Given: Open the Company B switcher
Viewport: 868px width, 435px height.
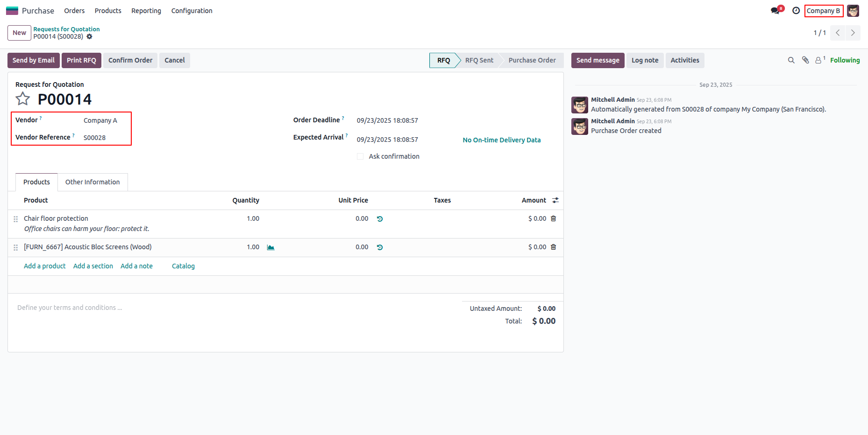Looking at the screenshot, I should [x=824, y=10].
